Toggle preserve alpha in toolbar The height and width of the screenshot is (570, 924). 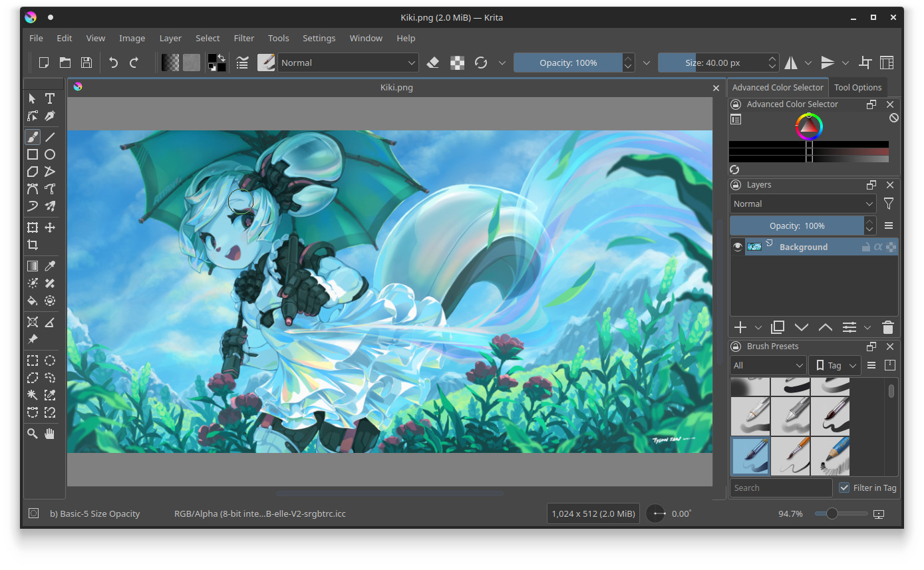[457, 63]
